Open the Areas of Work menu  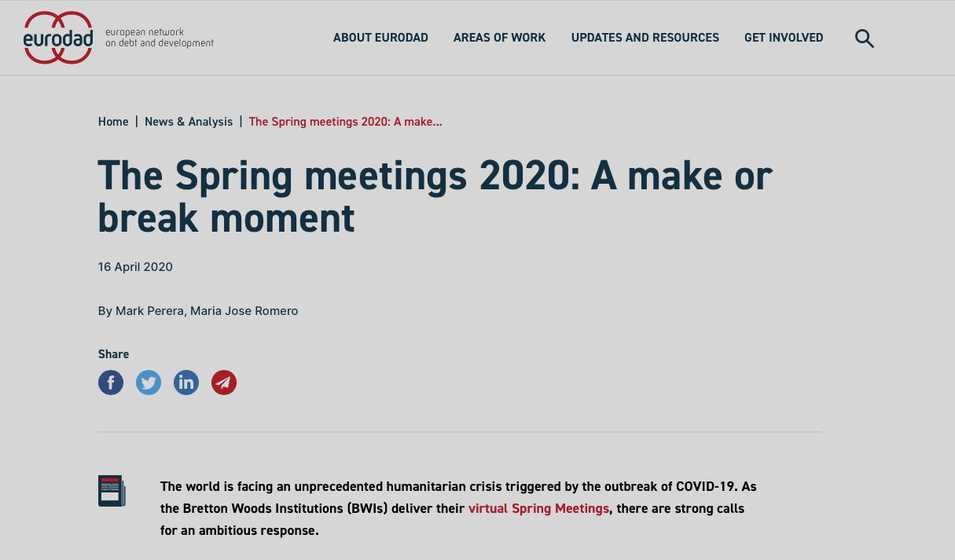[499, 38]
